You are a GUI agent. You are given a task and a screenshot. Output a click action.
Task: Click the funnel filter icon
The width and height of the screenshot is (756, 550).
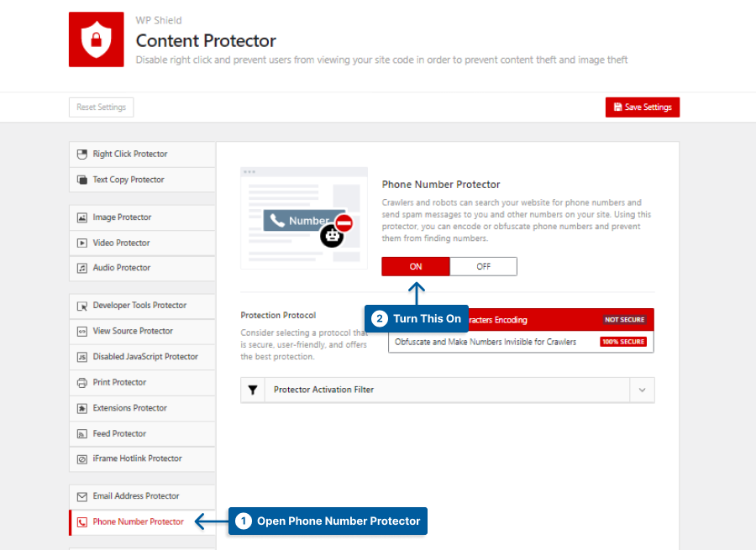(252, 390)
